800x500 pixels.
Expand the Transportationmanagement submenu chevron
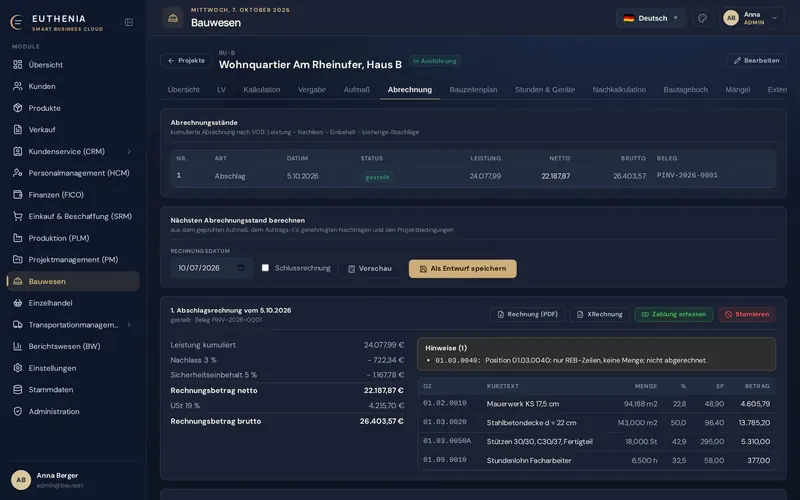point(129,324)
